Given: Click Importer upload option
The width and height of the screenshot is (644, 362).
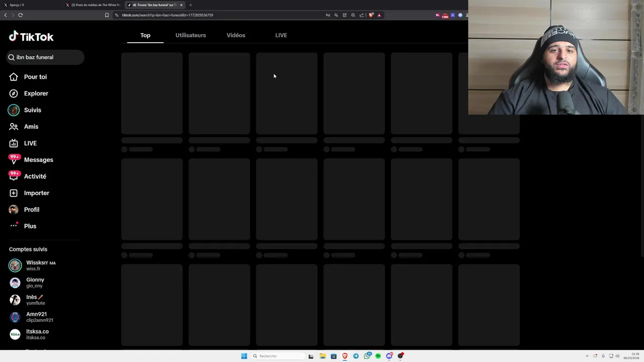Looking at the screenshot, I should (29, 193).
